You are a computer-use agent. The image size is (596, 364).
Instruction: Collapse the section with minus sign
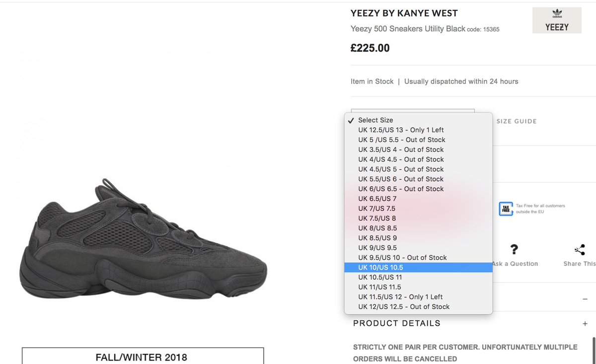(585, 299)
